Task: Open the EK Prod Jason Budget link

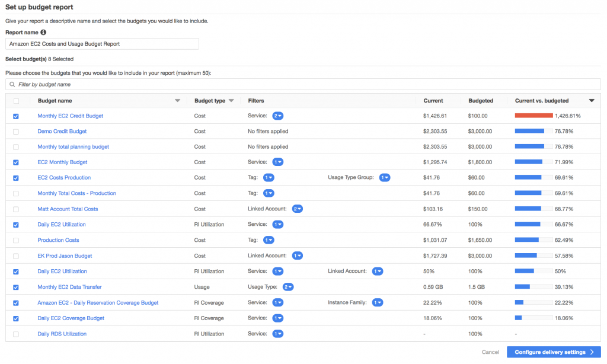Action: [65, 256]
